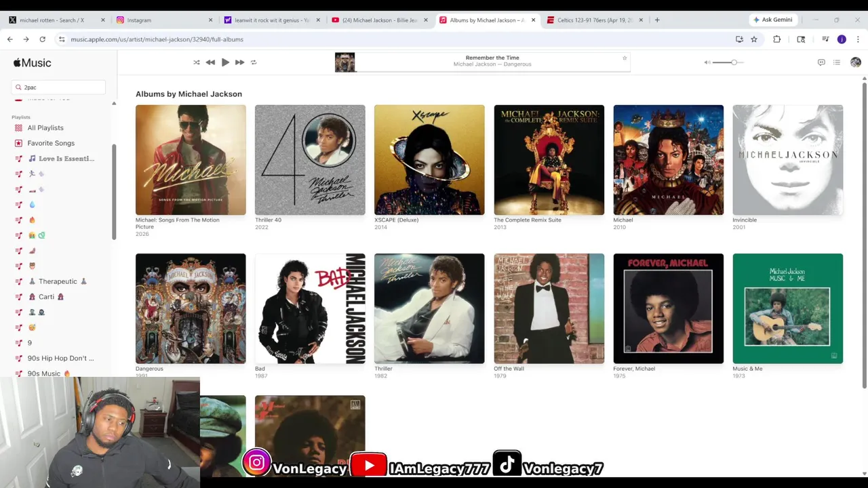This screenshot has width=868, height=488.
Task: Mute the Apple Music volume speaker icon
Action: click(x=707, y=62)
